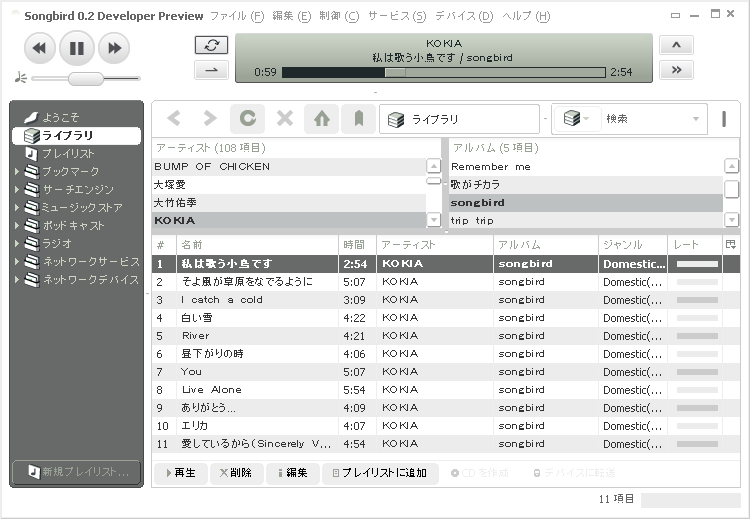Sort by ジャンル column header

632,245
